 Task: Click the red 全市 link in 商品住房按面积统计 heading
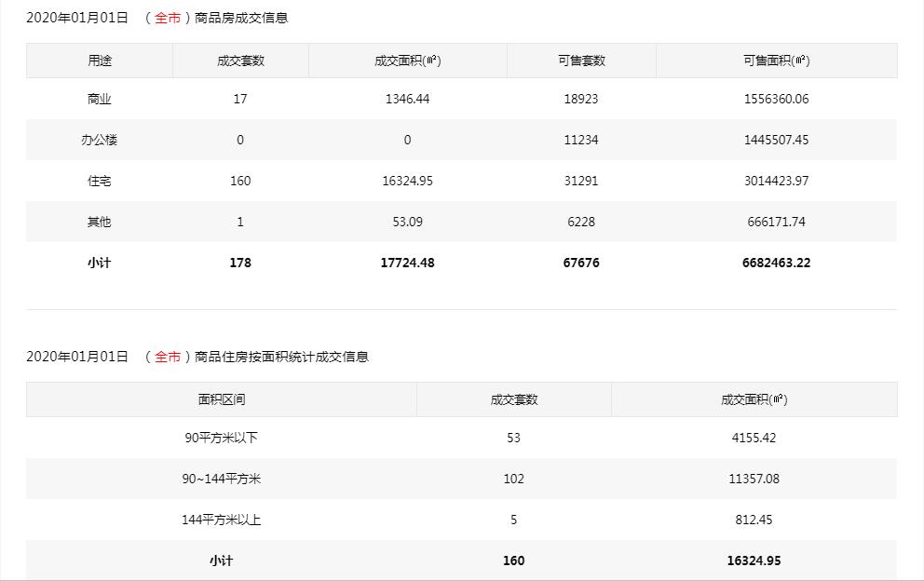(x=168, y=357)
